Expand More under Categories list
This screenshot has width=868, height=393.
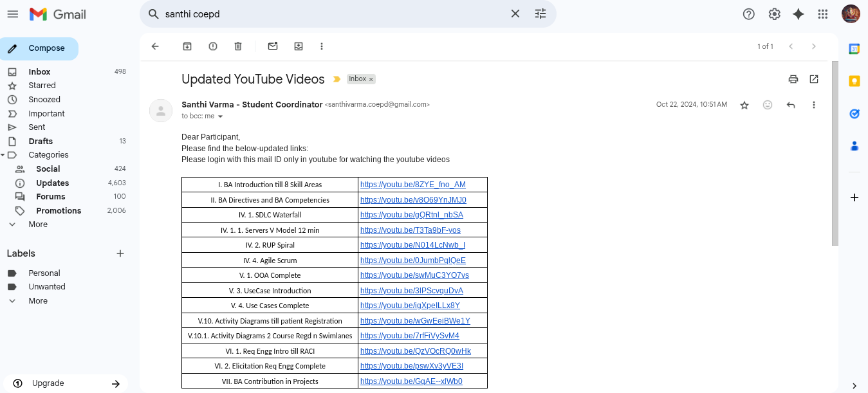(x=38, y=224)
